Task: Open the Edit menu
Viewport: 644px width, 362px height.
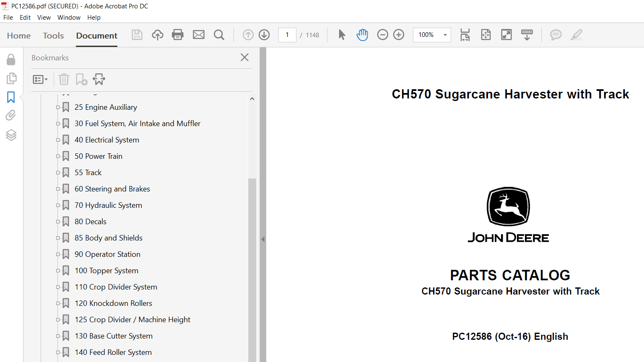Action: [25, 18]
